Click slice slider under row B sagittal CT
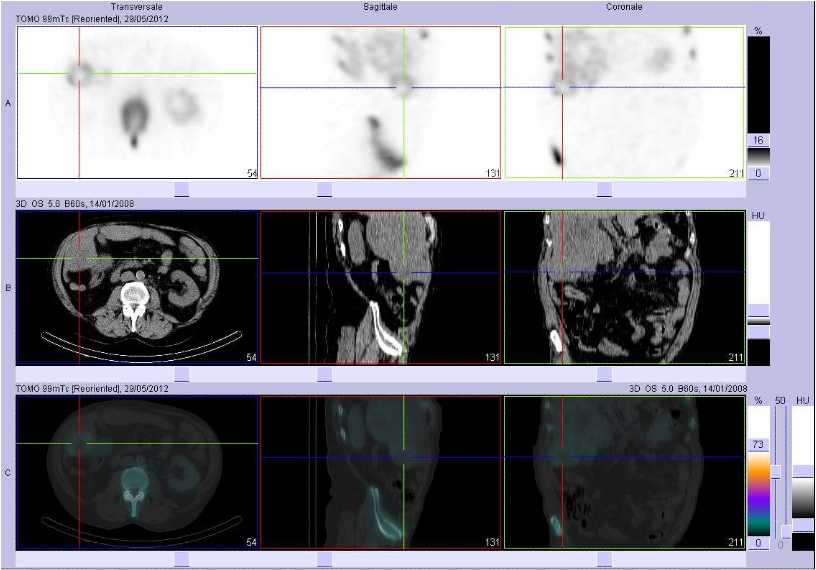The image size is (816, 570). point(324,374)
